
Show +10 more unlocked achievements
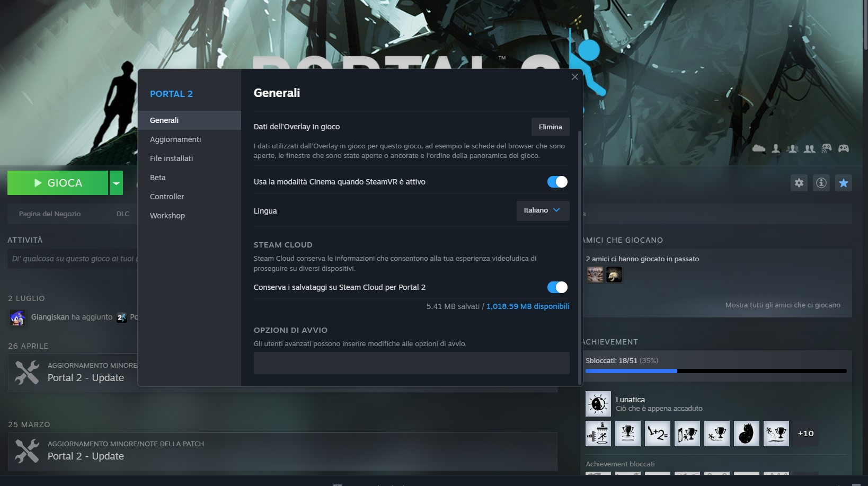point(806,434)
